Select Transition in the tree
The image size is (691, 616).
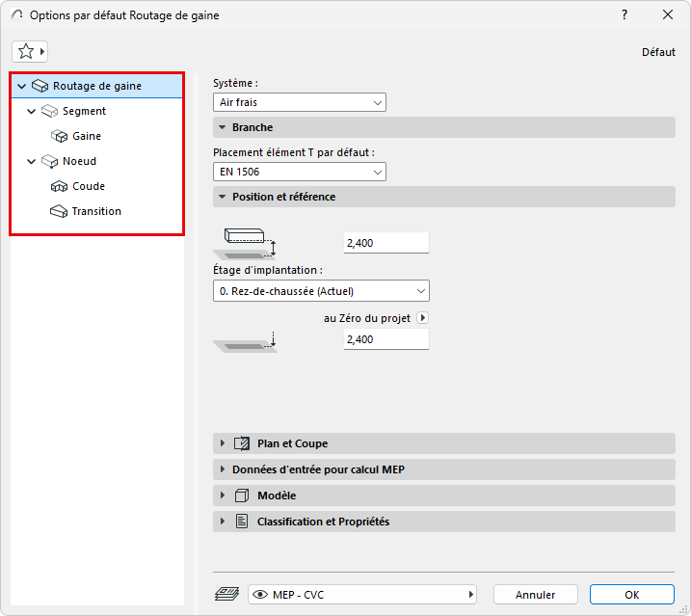[96, 211]
